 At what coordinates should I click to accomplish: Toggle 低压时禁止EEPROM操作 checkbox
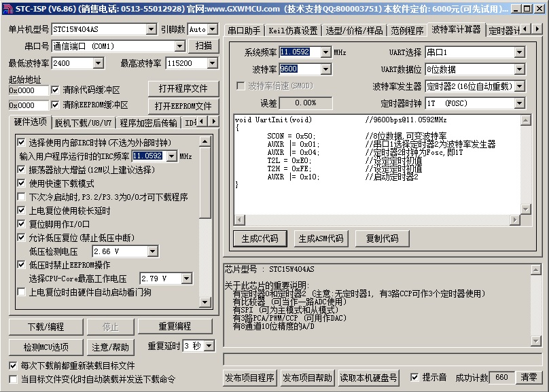[21, 264]
